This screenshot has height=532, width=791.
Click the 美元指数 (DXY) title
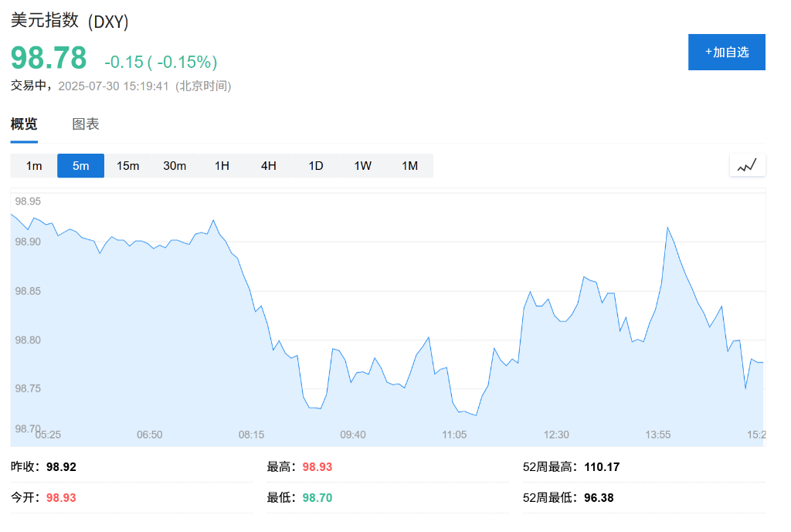[70, 21]
